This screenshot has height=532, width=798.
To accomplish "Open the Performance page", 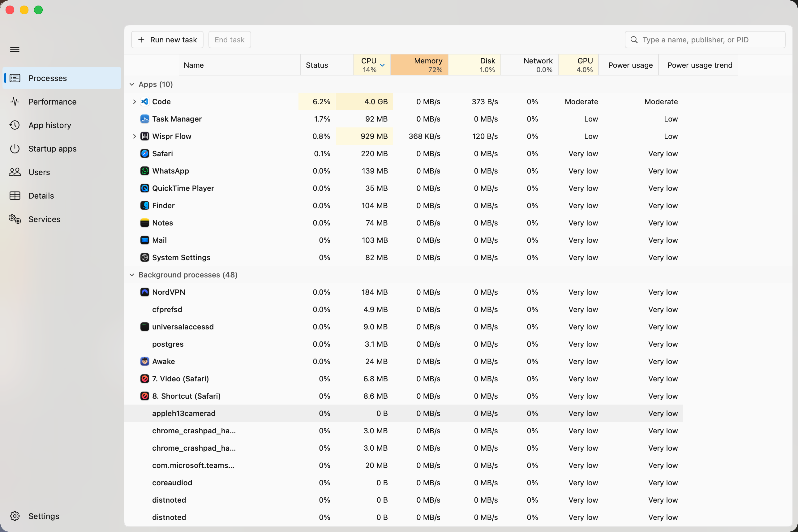I will coord(62,101).
